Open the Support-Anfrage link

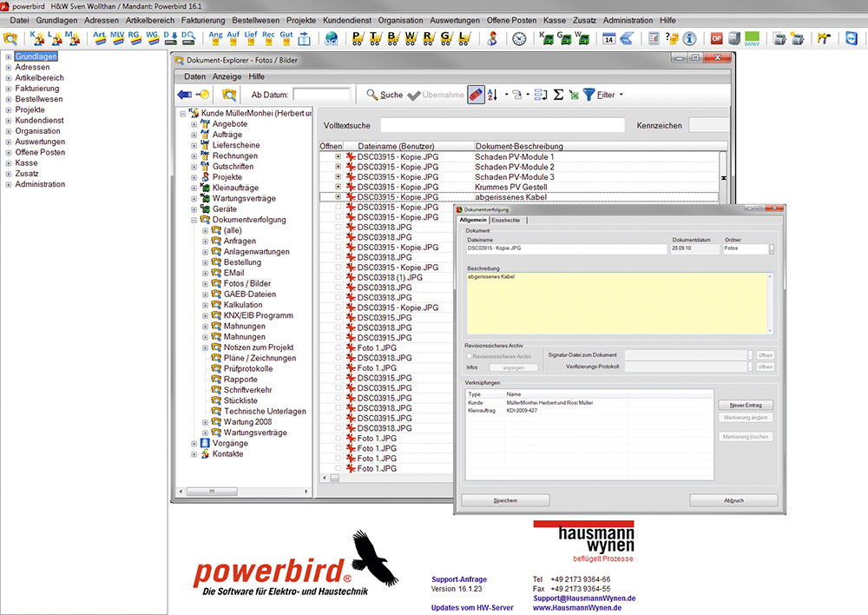pos(459,579)
